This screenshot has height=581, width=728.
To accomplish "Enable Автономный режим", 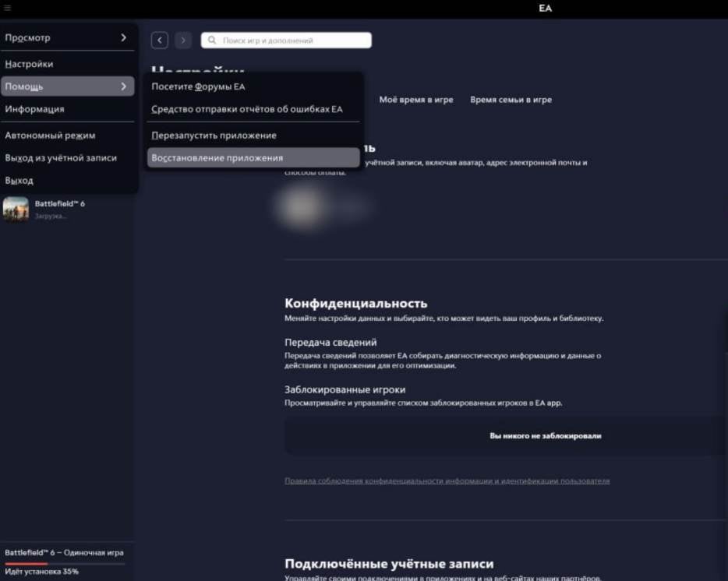I will click(50, 135).
